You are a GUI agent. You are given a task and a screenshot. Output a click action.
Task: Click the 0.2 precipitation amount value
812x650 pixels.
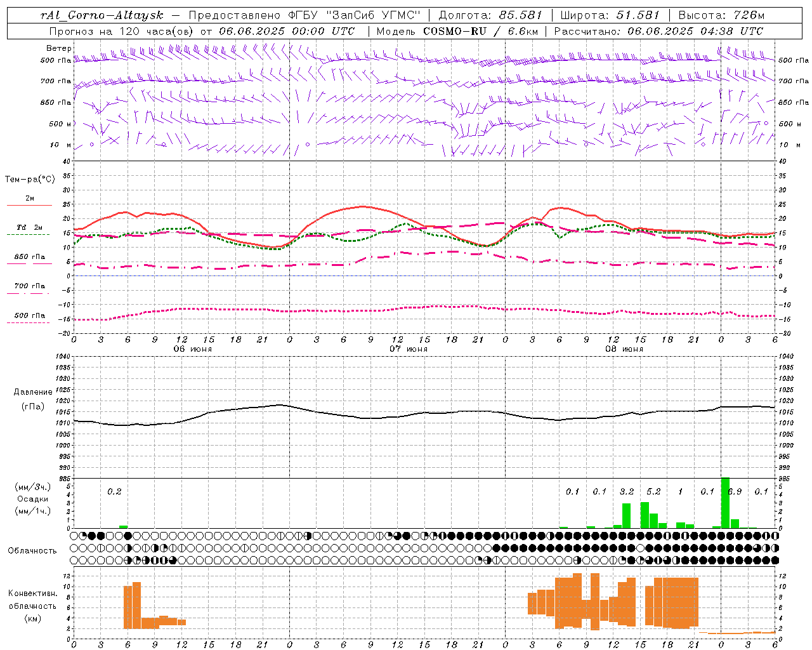pyautogui.click(x=114, y=492)
